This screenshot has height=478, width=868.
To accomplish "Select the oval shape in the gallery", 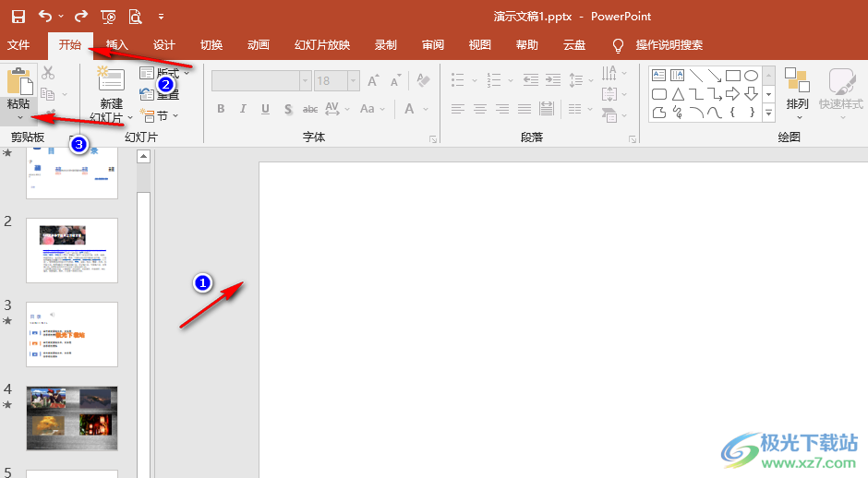I will click(752, 76).
